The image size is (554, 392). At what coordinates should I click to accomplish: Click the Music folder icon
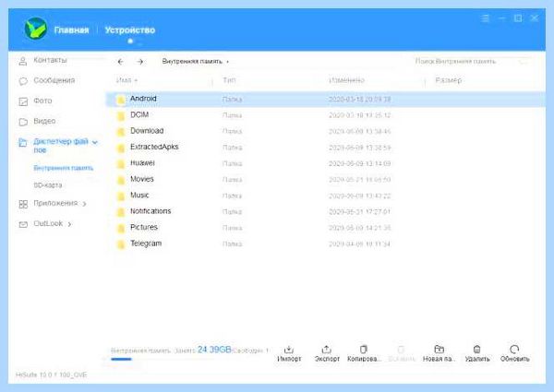[121, 196]
